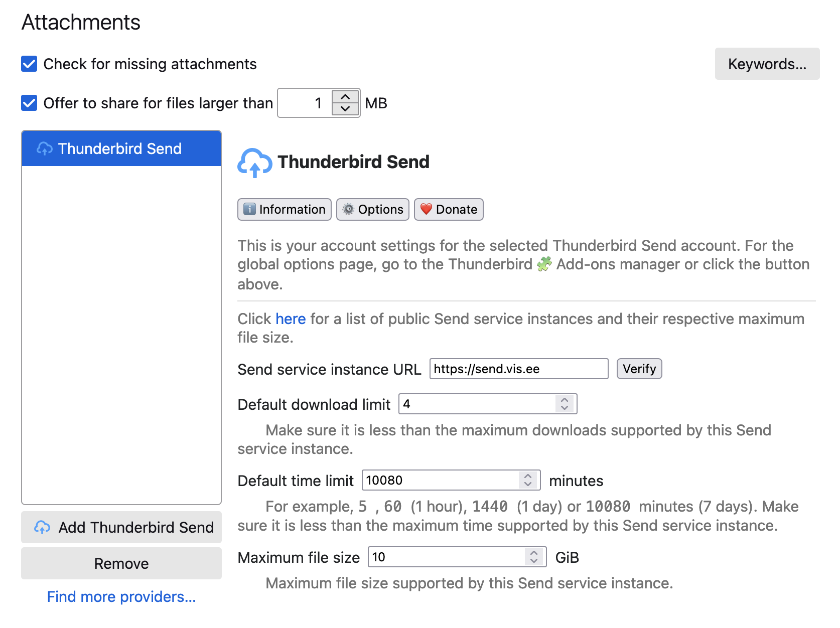Verify the Send service URL
This screenshot has width=840, height=628.
639,369
